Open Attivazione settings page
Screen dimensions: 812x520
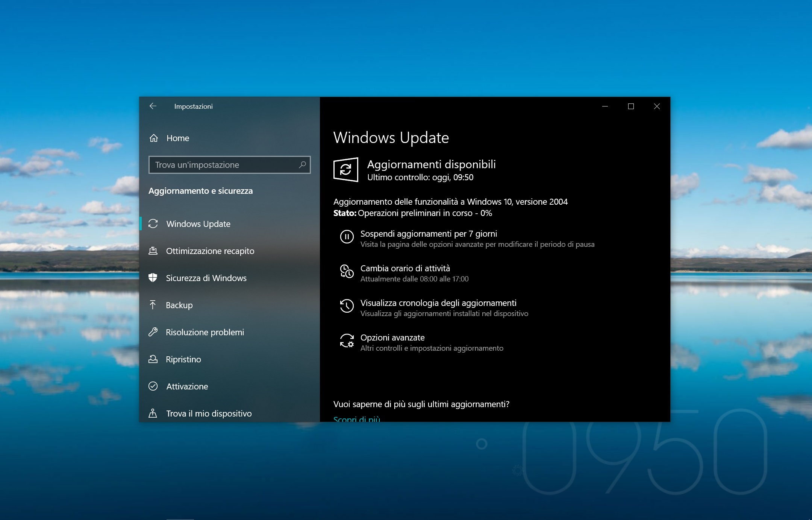pyautogui.click(x=230, y=386)
